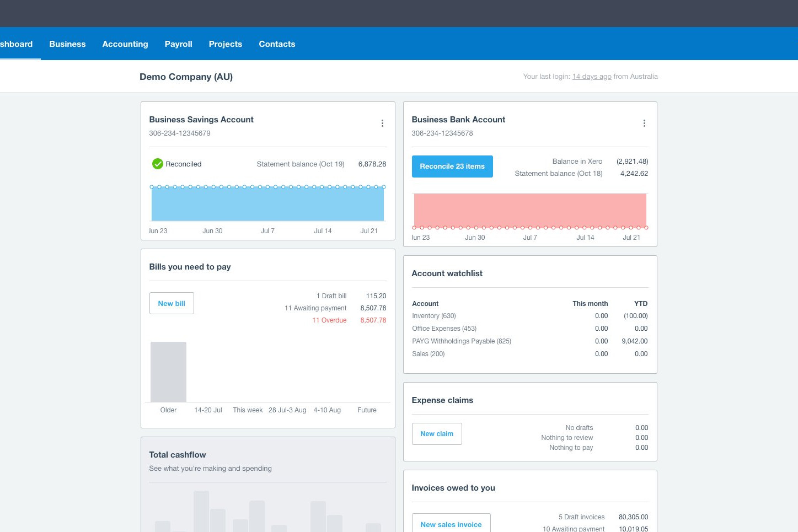Click New sales invoice button
This screenshot has width=798, height=532.
[451, 524]
